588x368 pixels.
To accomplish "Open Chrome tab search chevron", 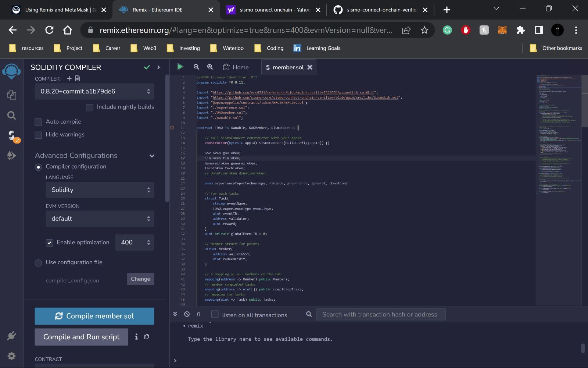I will click(x=496, y=9).
